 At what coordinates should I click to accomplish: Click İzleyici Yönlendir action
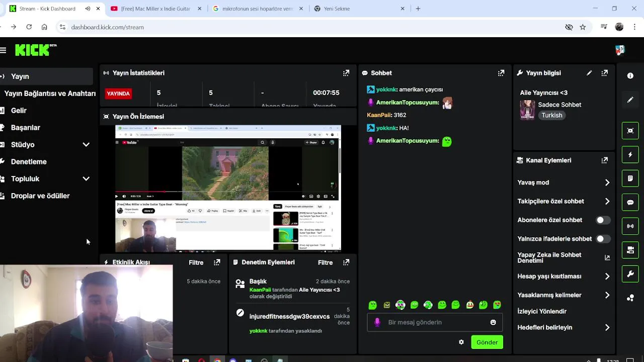542,311
